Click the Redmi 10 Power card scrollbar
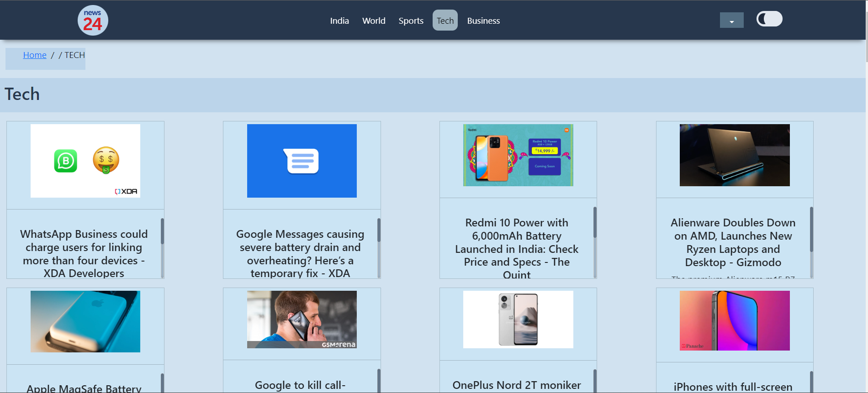868x393 pixels. (x=595, y=242)
